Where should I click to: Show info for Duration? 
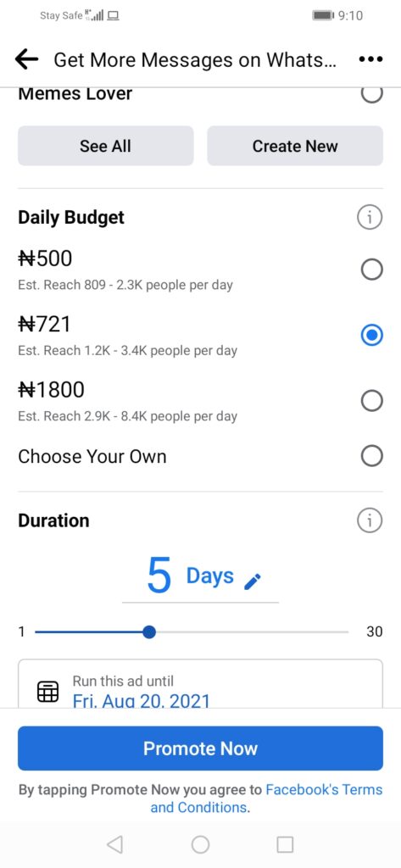coord(370,520)
